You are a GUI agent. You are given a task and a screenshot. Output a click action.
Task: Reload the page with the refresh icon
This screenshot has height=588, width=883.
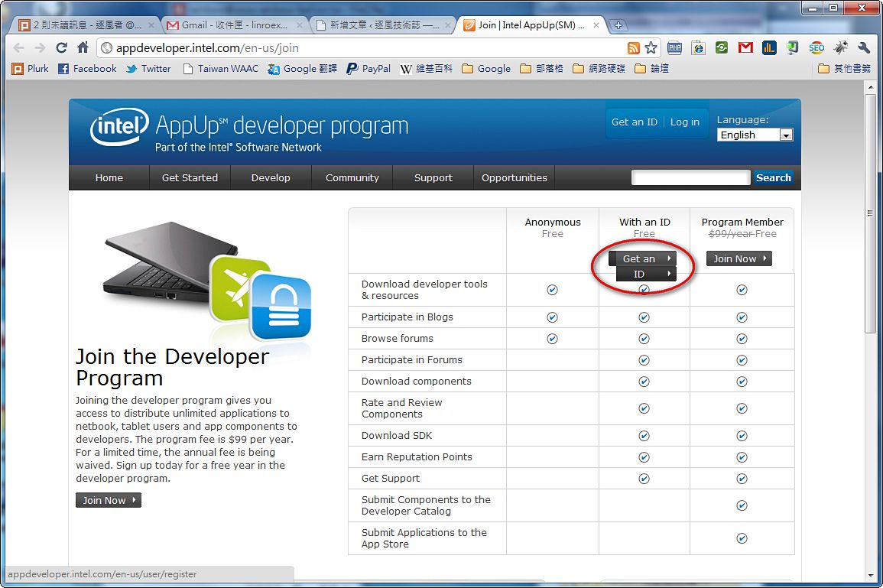tap(61, 48)
